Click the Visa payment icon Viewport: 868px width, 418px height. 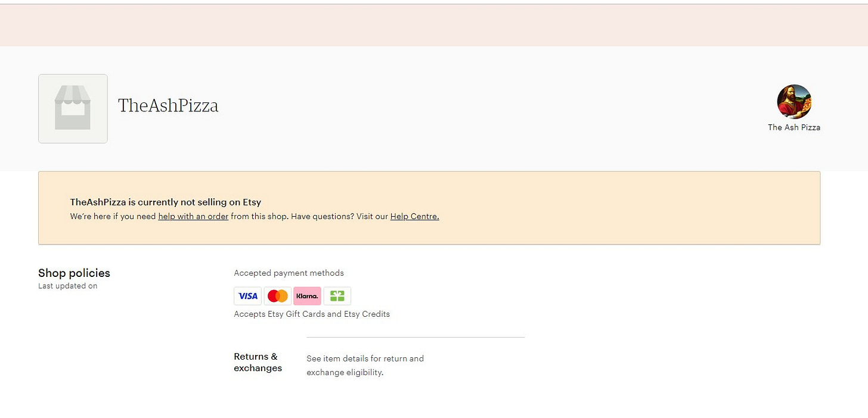[x=247, y=296]
